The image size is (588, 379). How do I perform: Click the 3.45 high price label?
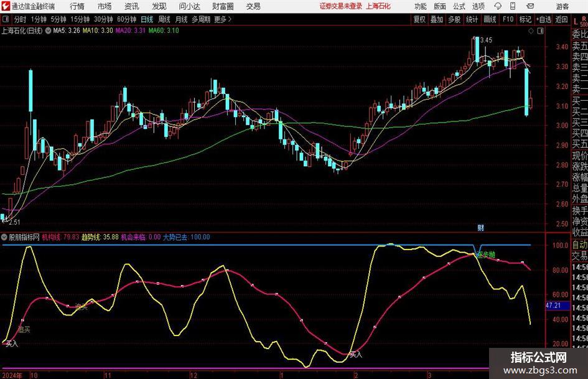tap(486, 40)
